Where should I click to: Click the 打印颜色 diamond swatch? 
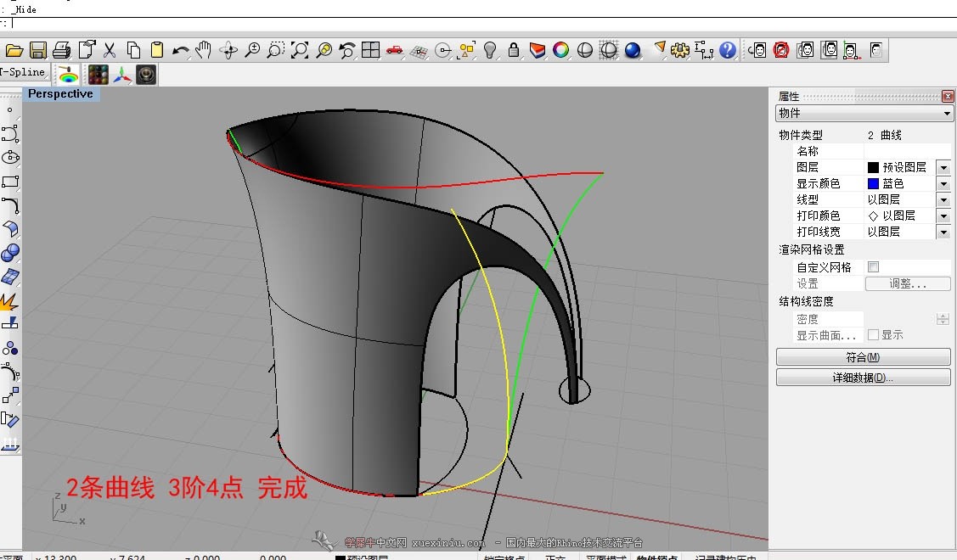(x=873, y=216)
